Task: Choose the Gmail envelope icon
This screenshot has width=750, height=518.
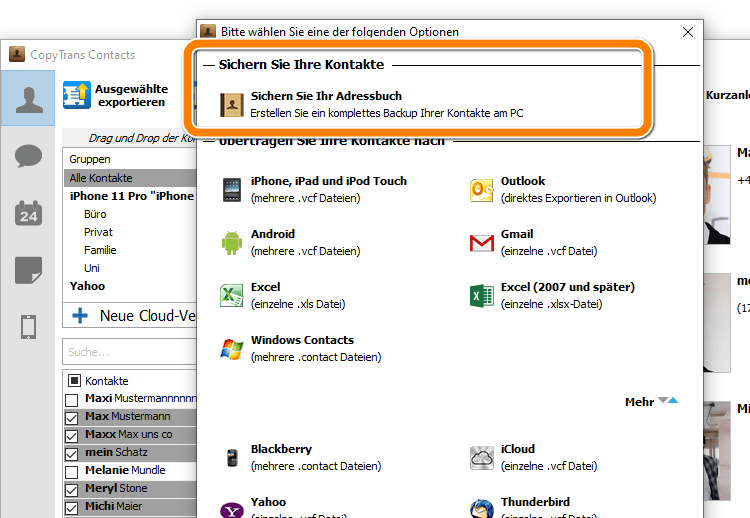Action: (x=482, y=243)
